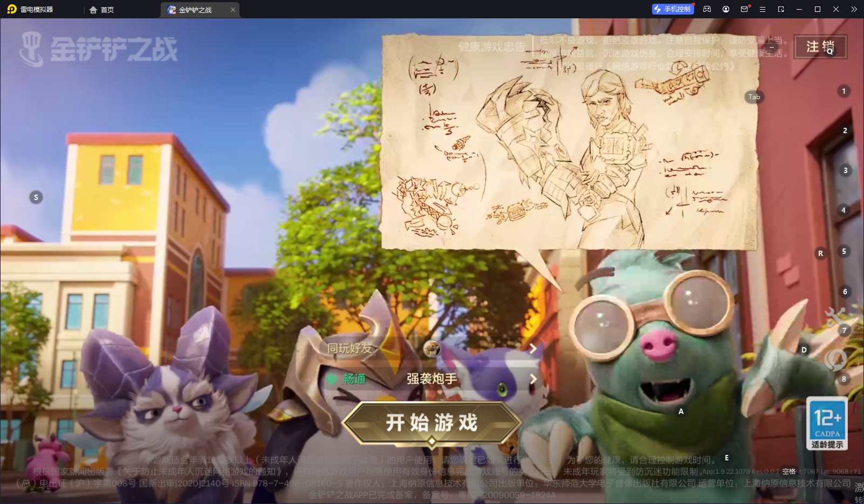864x504 pixels.
Task: Click key mapping marker number 6
Action: [845, 292]
